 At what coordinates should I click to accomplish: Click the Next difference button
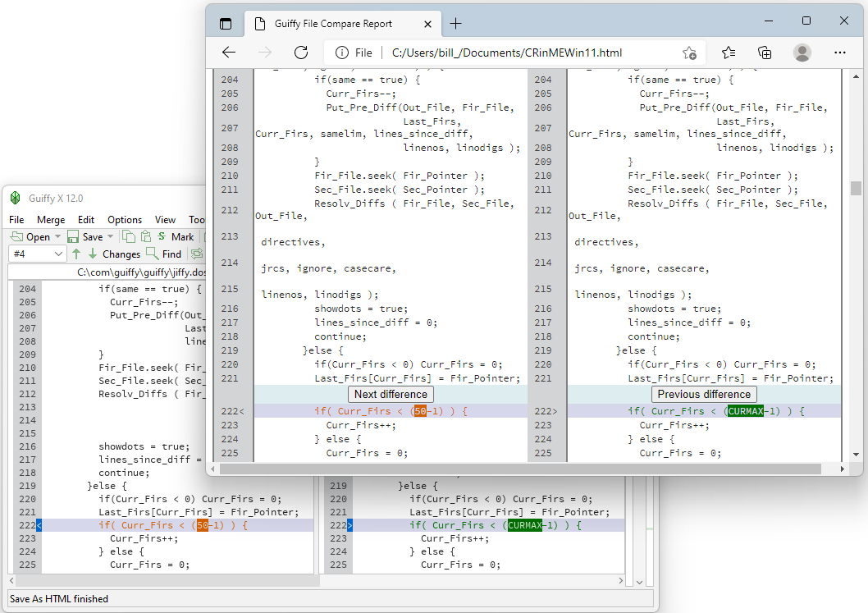(391, 394)
